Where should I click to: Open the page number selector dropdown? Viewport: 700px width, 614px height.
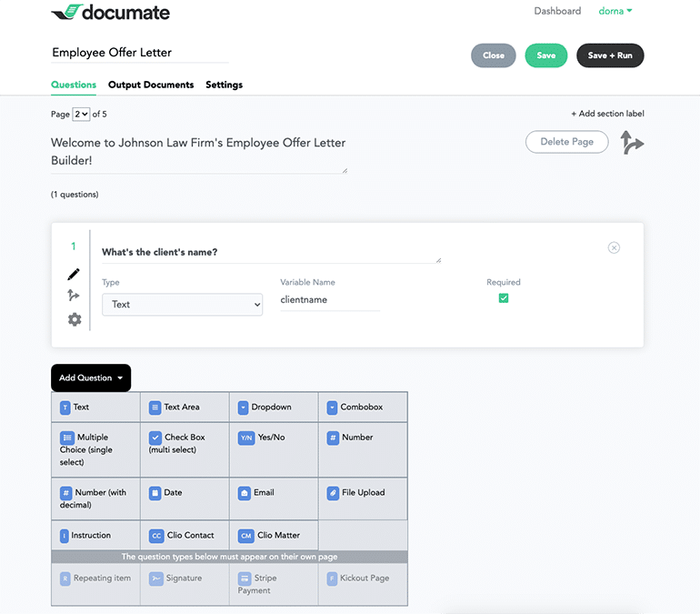pos(81,115)
